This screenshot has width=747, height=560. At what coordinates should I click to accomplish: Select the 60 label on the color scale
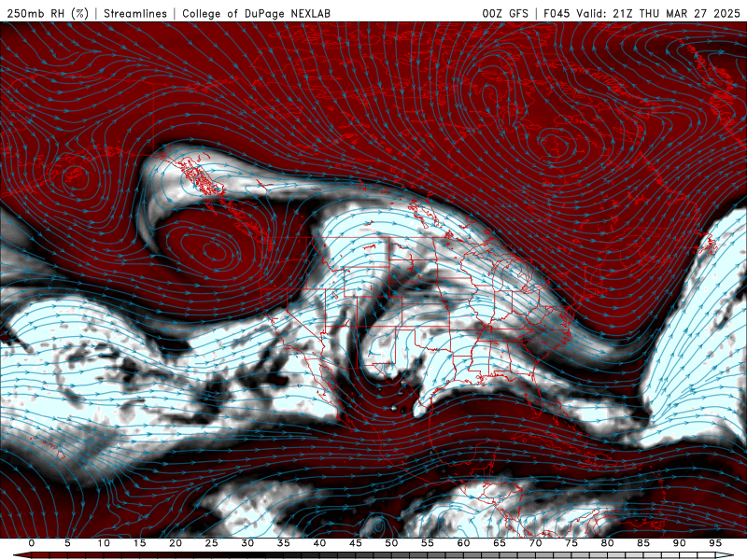click(x=463, y=543)
